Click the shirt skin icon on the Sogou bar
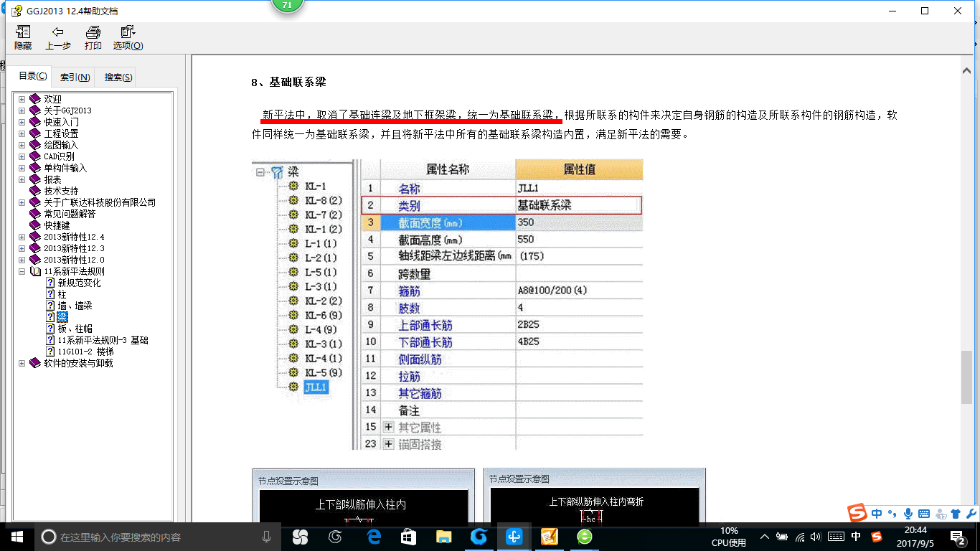980x551 pixels. pos(956,514)
